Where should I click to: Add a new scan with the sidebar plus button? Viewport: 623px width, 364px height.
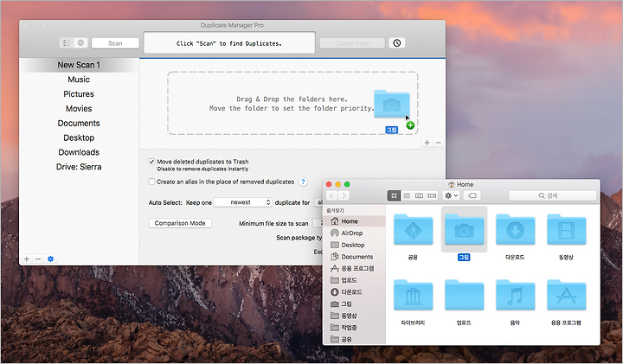click(x=27, y=259)
